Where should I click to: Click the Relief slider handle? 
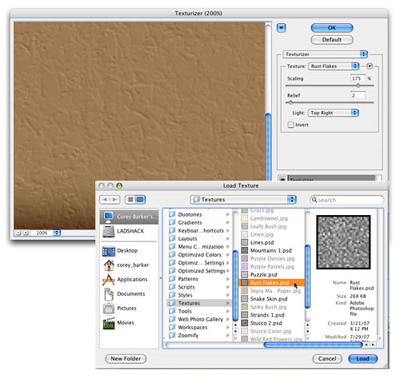tap(290, 102)
